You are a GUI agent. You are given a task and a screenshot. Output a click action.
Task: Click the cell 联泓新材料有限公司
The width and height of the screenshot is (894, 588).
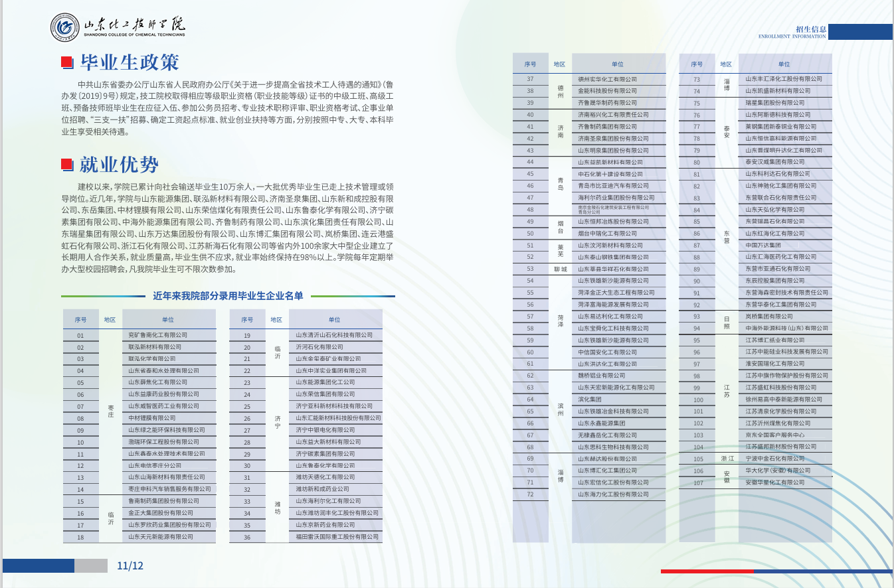[x=155, y=347]
